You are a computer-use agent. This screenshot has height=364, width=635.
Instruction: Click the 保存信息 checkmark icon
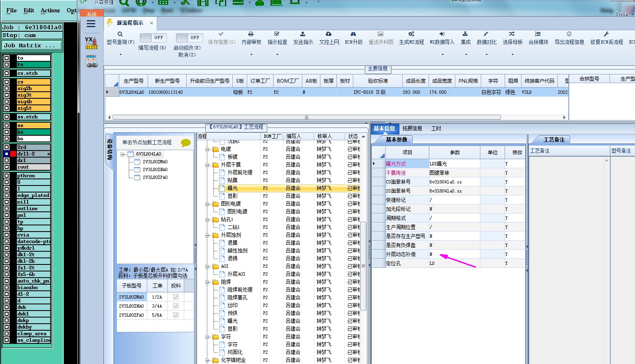tap(221, 34)
